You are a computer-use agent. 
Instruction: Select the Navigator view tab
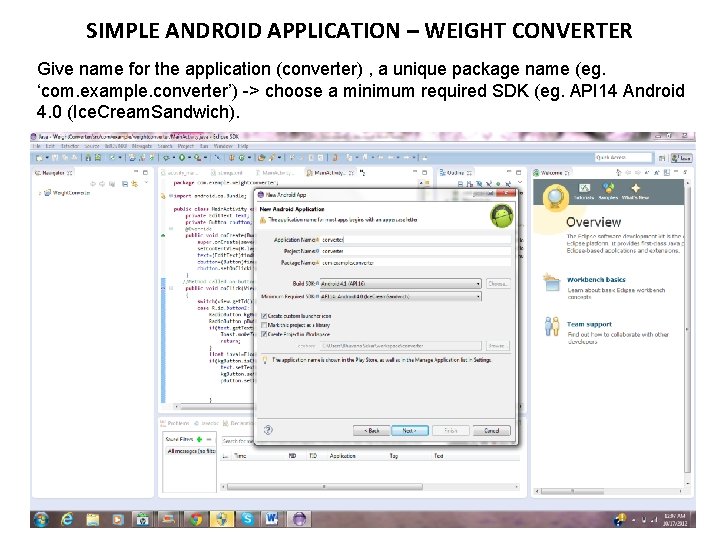tap(53, 173)
